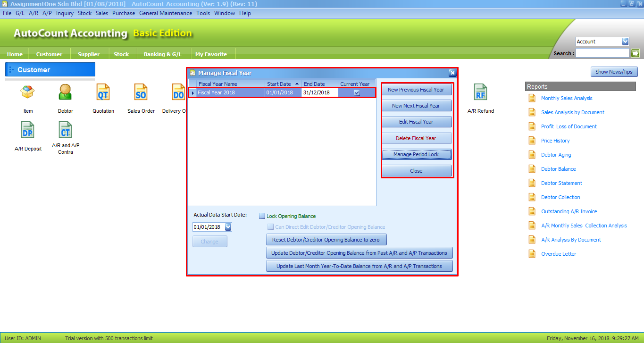Open the Outstanding A/R Invoice link

(x=569, y=211)
